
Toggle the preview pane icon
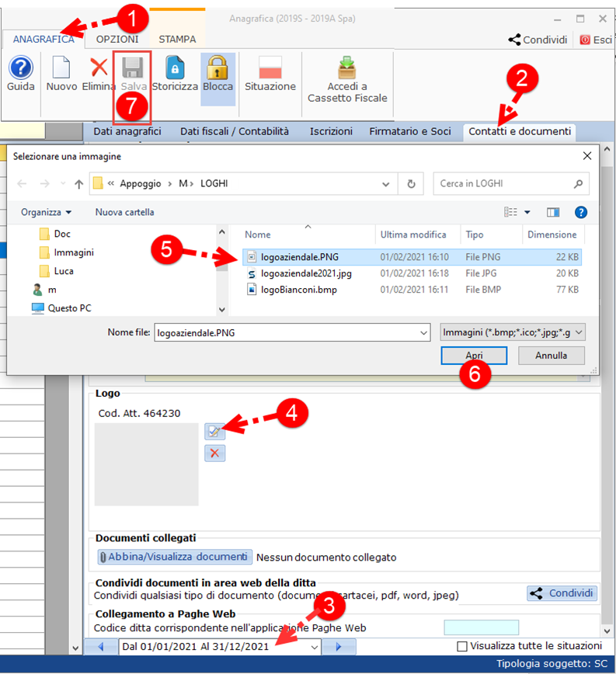[553, 212]
